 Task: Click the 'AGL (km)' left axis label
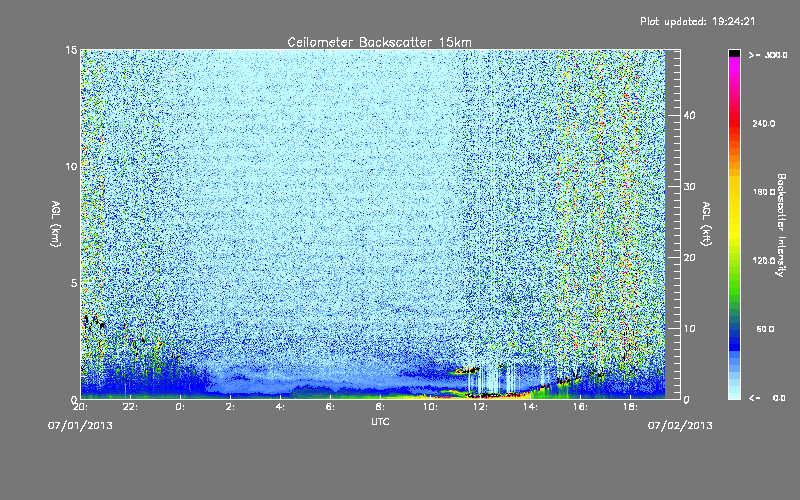pyautogui.click(x=55, y=223)
